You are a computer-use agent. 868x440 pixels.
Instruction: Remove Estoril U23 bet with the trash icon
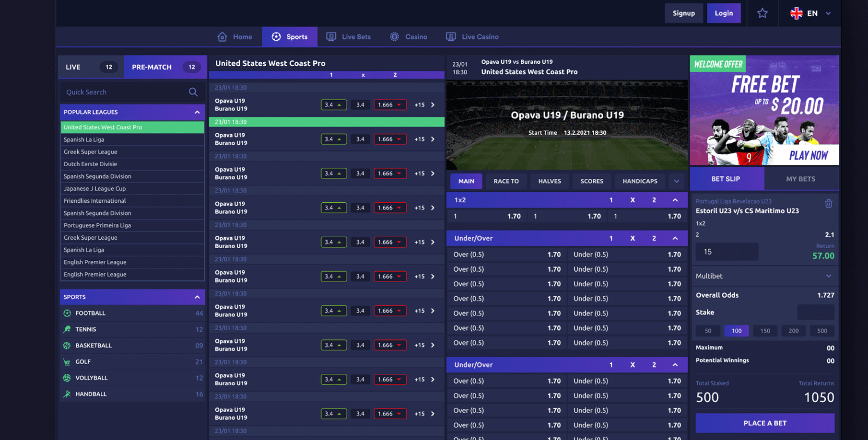point(829,203)
